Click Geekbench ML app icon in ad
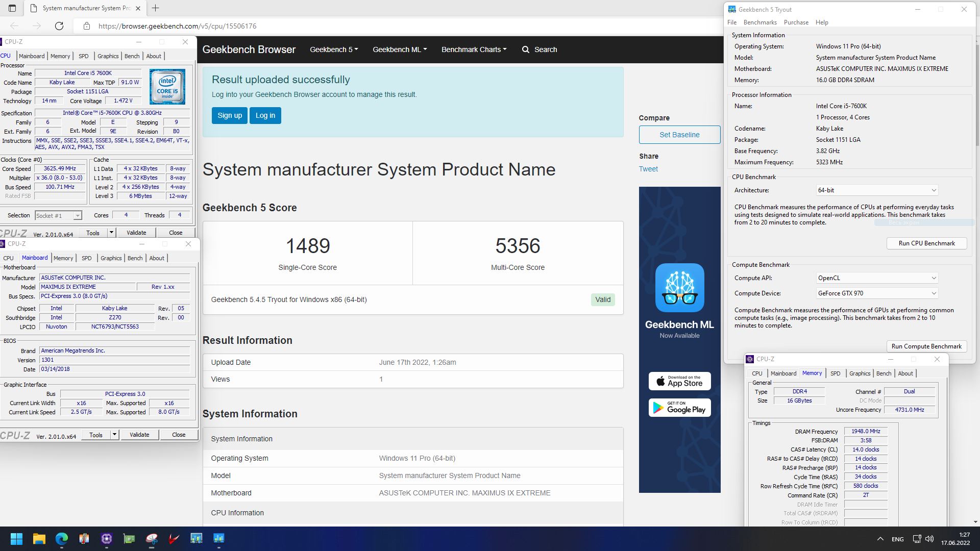980x551 pixels. [x=679, y=288]
